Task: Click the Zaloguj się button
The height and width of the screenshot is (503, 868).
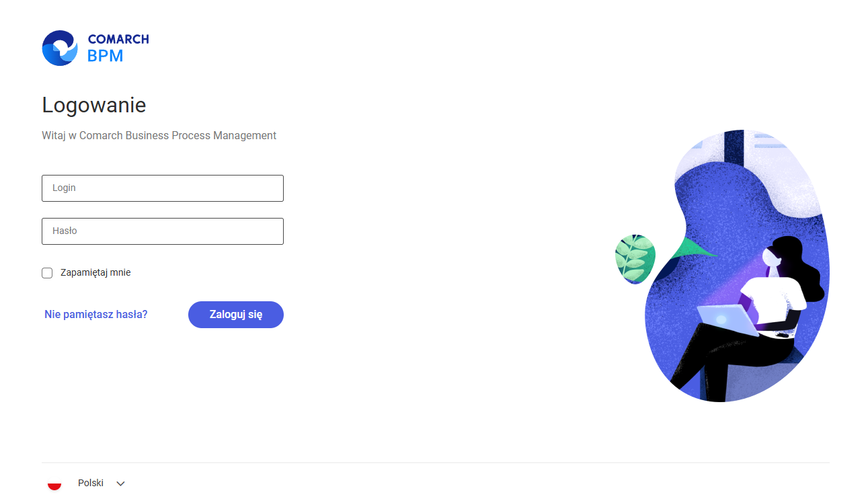Action: pos(236,315)
